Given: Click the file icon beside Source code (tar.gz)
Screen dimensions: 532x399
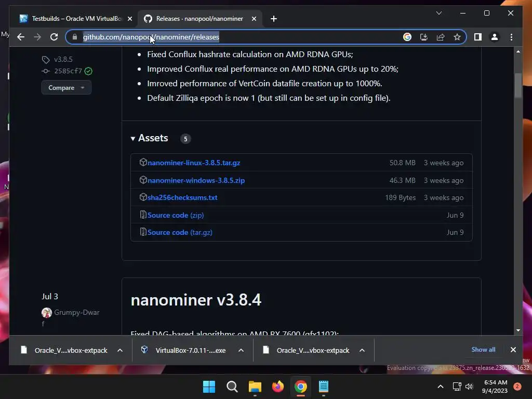Looking at the screenshot, I should 143,232.
